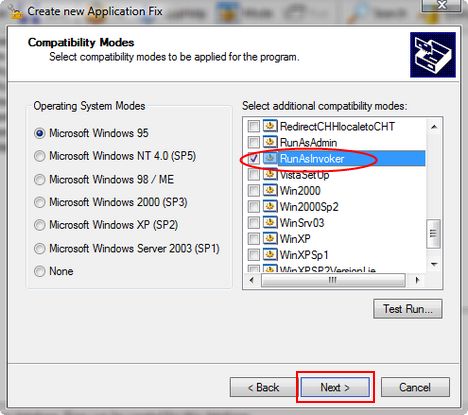Tick the WinSrv03 checkbox
The width and height of the screenshot is (468, 415).
tap(254, 222)
